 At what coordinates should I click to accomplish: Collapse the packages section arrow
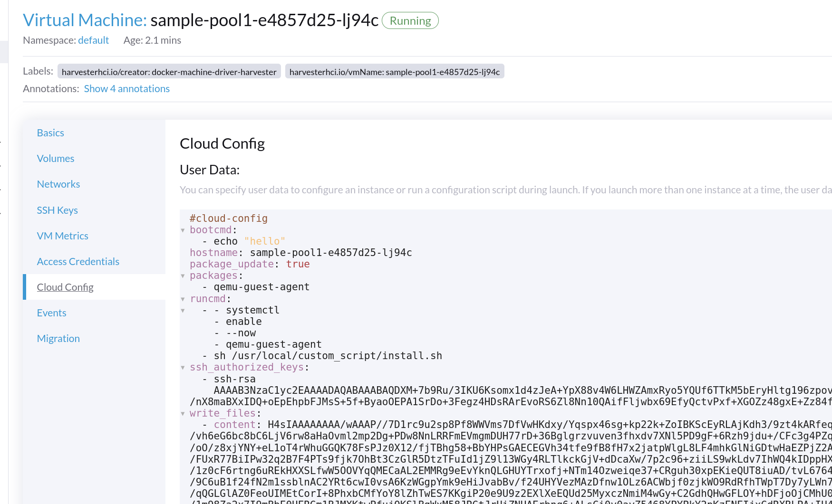tap(183, 275)
